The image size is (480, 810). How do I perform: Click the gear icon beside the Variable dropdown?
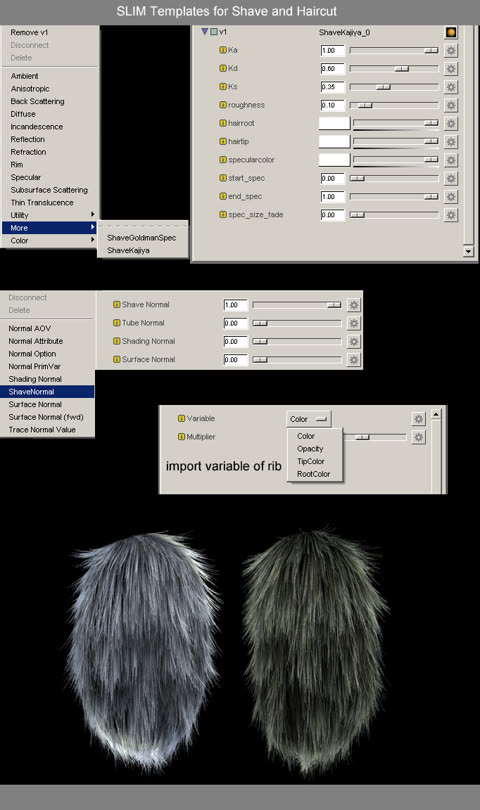pyautogui.click(x=419, y=419)
